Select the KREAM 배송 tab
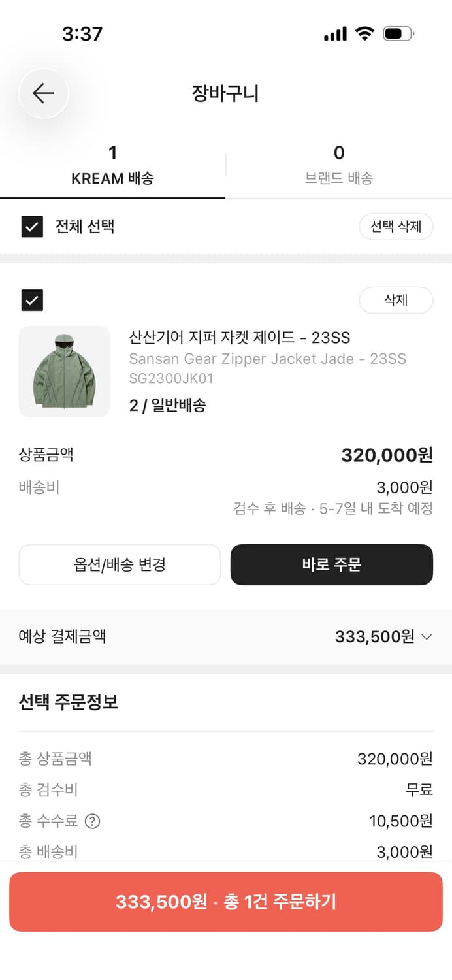This screenshot has width=452, height=980. click(112, 165)
